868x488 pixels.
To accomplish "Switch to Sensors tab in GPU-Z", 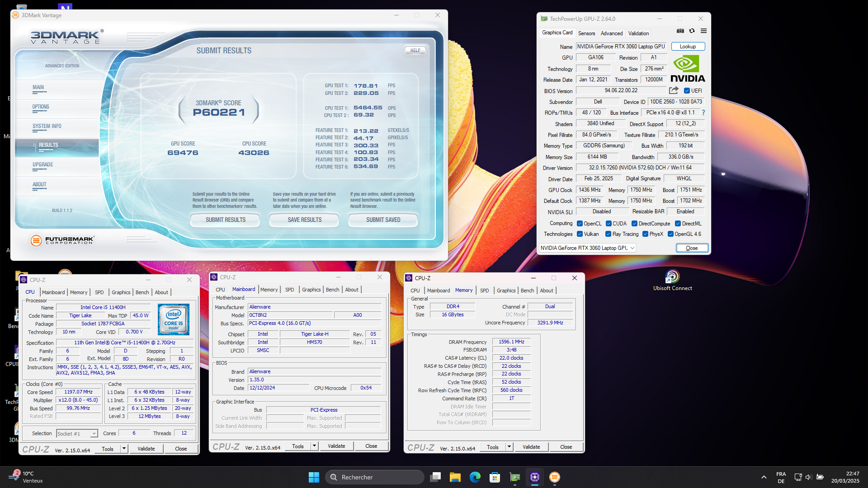I will 587,33.
